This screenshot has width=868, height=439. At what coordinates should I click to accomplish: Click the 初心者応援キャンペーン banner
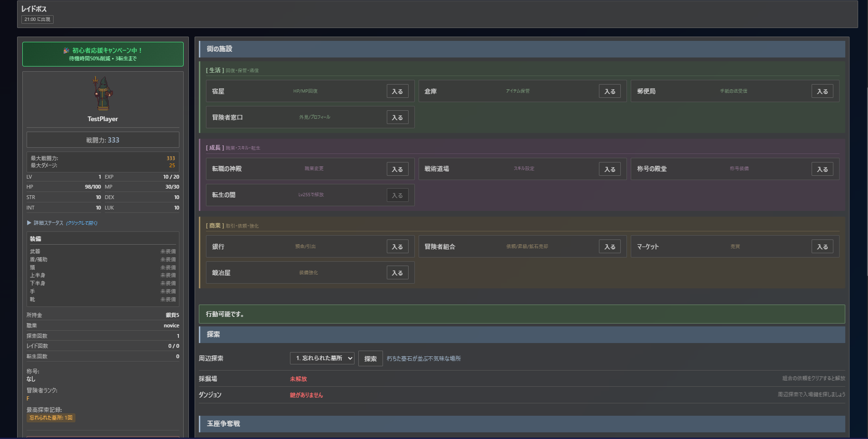(x=103, y=54)
